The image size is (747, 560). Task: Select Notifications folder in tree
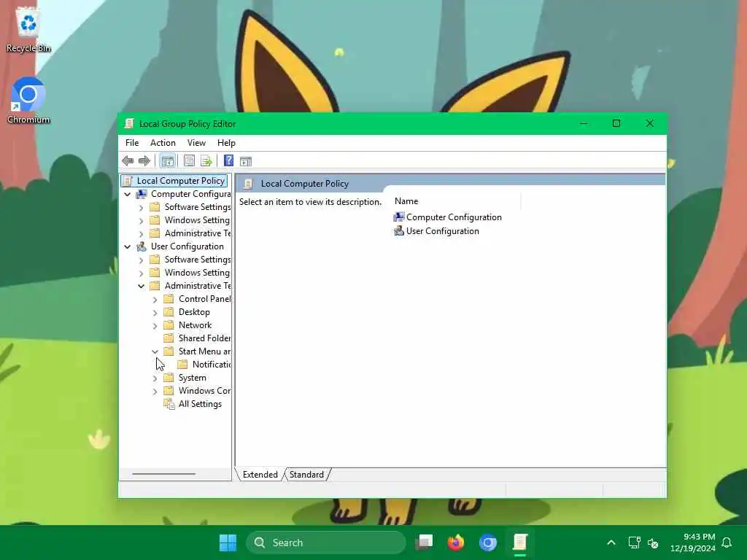pos(205,365)
